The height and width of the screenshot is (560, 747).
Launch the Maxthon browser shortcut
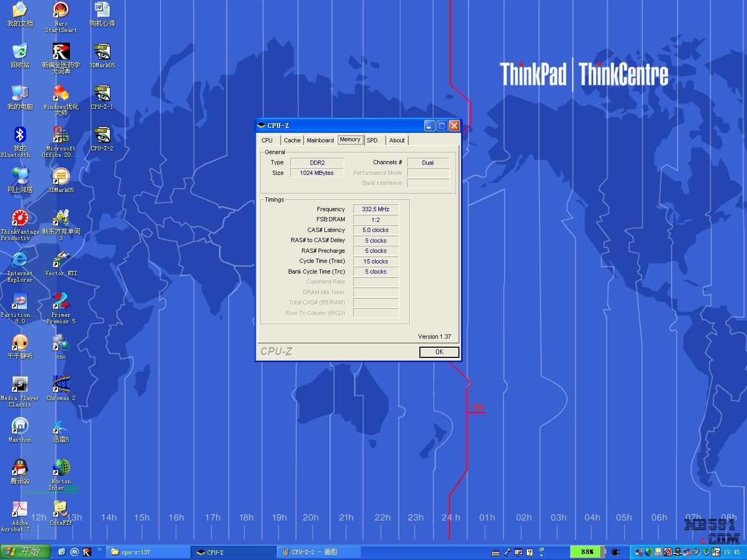point(20,427)
